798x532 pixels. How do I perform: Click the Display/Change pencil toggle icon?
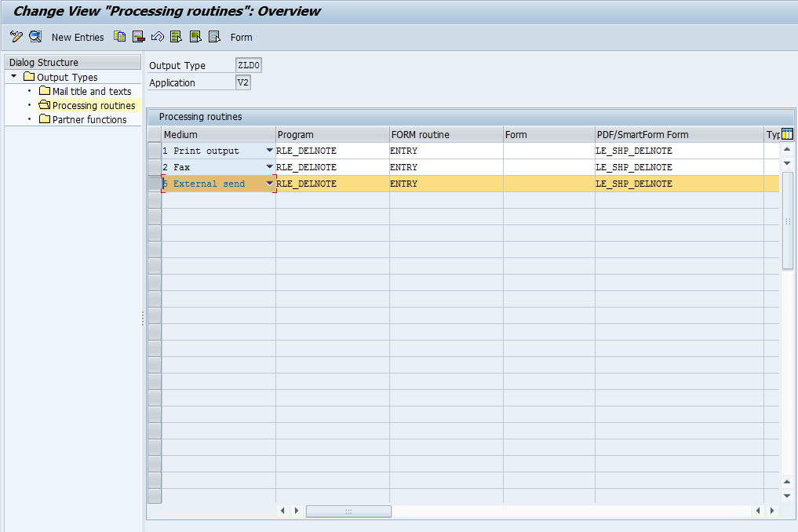[16, 37]
